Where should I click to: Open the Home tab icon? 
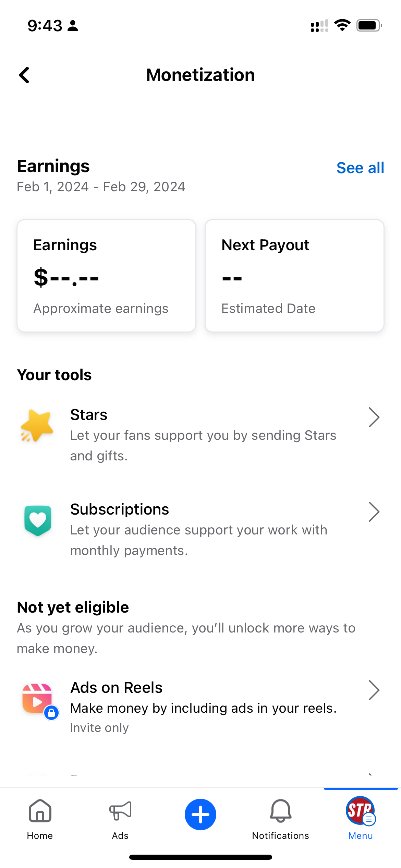click(x=40, y=811)
